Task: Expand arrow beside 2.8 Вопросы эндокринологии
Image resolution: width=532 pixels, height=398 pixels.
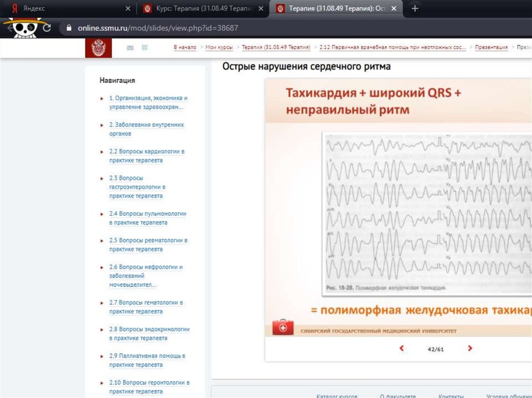Action: point(102,330)
